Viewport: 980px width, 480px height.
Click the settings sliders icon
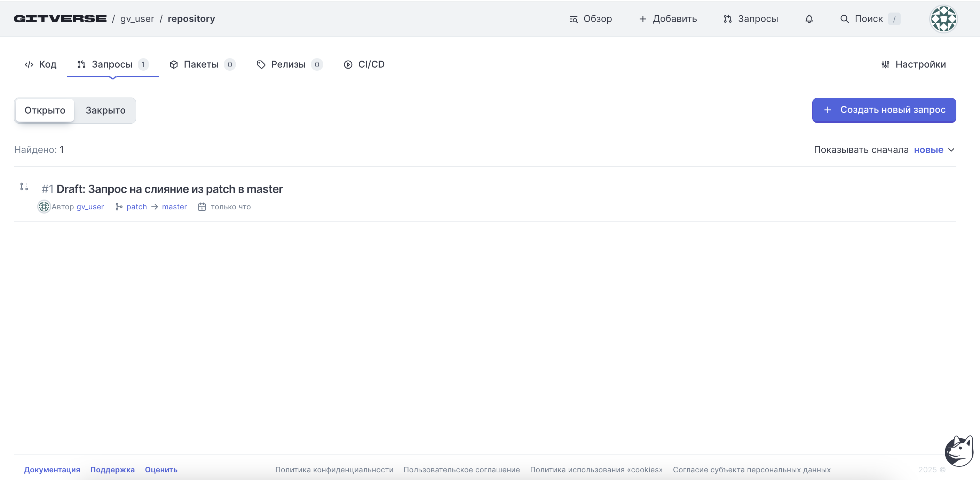[x=885, y=64]
